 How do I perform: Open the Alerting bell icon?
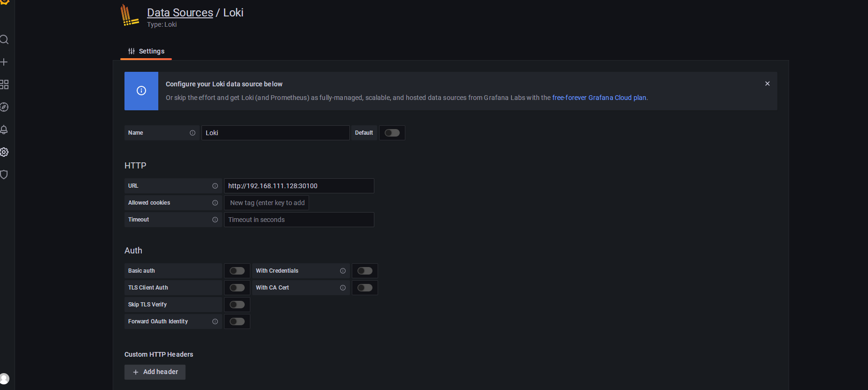pyautogui.click(x=4, y=130)
